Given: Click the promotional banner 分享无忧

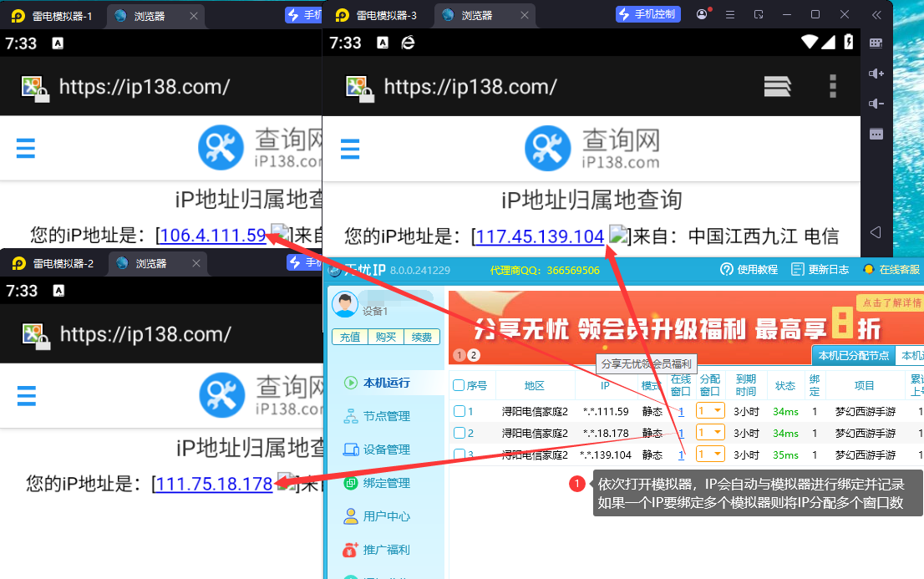Looking at the screenshot, I should coord(687,328).
